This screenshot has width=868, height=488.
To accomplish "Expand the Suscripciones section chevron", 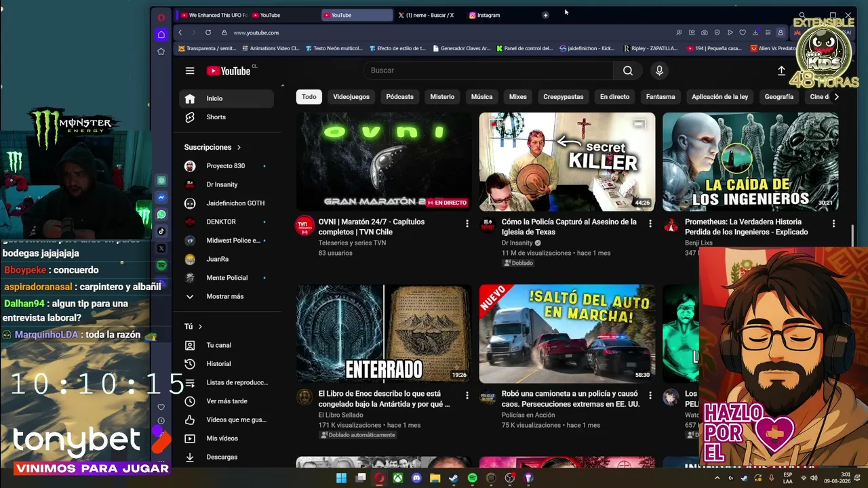I will pos(239,147).
